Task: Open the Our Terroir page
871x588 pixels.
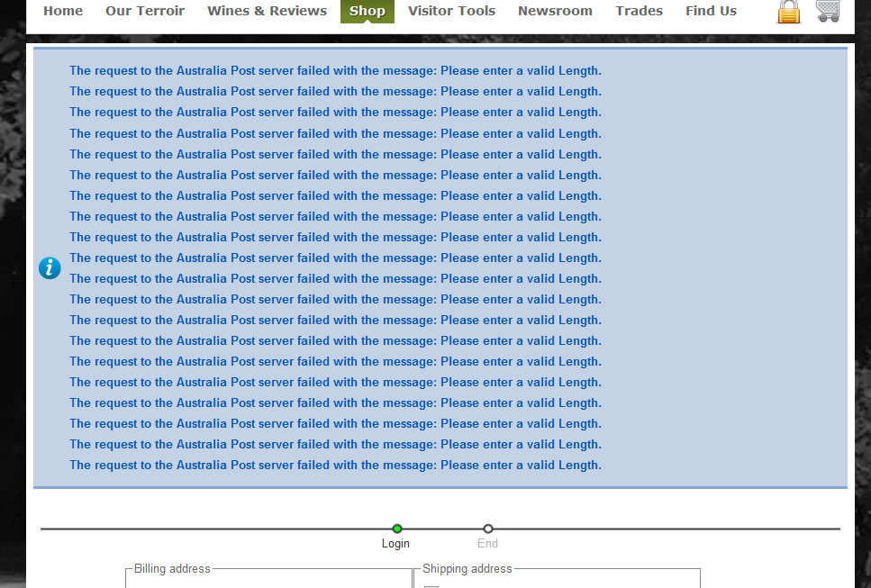Action: pyautogui.click(x=145, y=11)
